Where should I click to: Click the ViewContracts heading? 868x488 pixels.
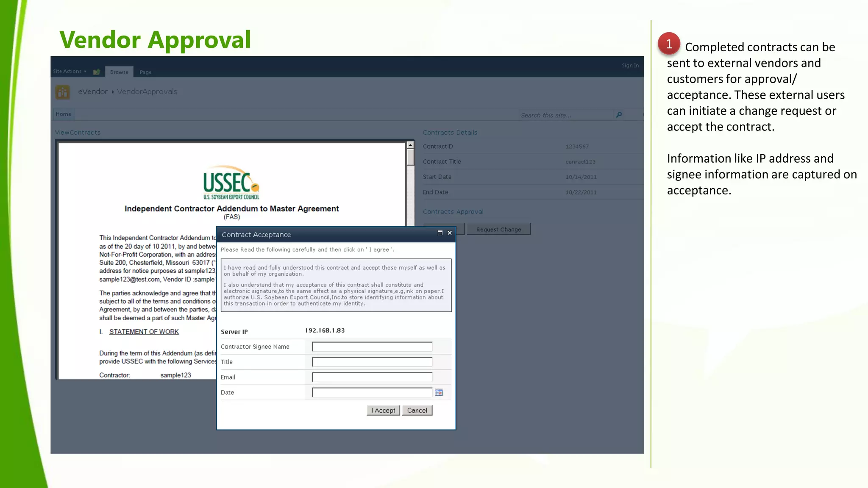coord(78,133)
